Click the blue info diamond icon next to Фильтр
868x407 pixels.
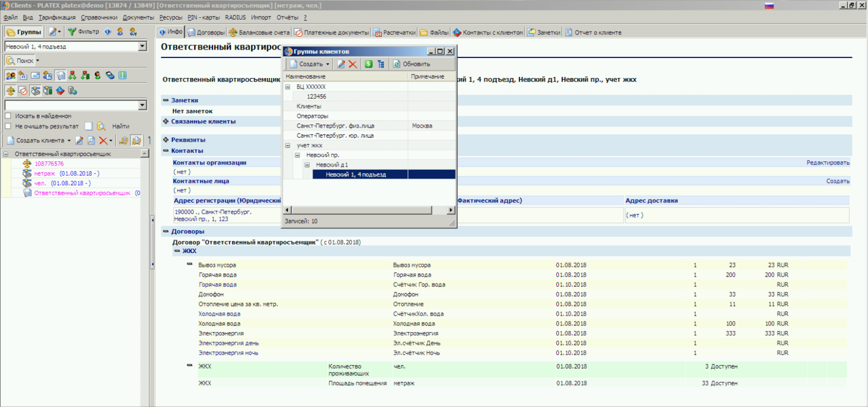(107, 32)
